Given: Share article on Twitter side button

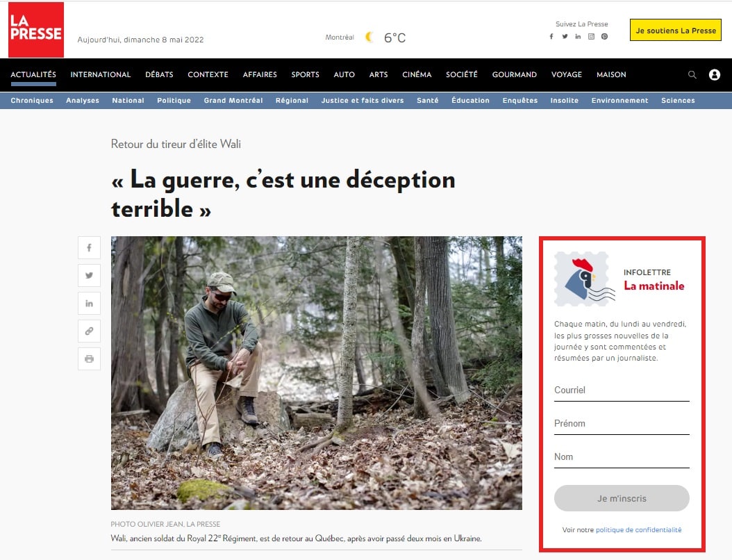Looking at the screenshot, I should 89,276.
